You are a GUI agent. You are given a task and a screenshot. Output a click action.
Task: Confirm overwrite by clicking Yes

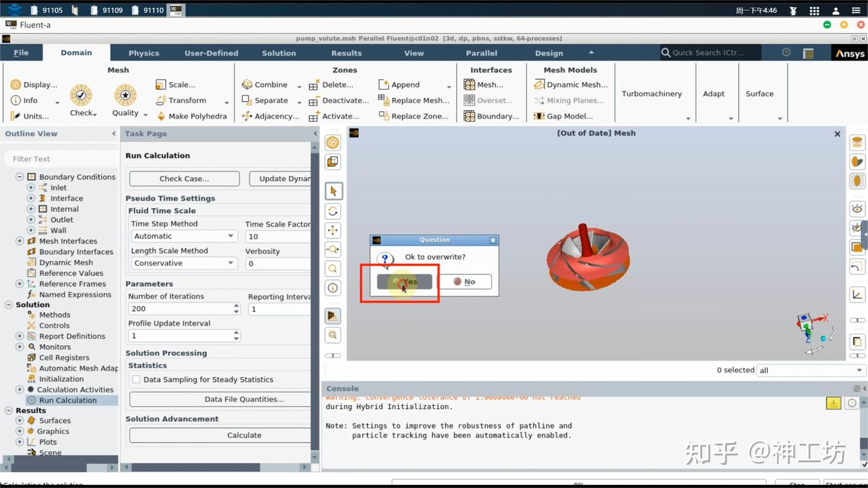click(x=404, y=282)
